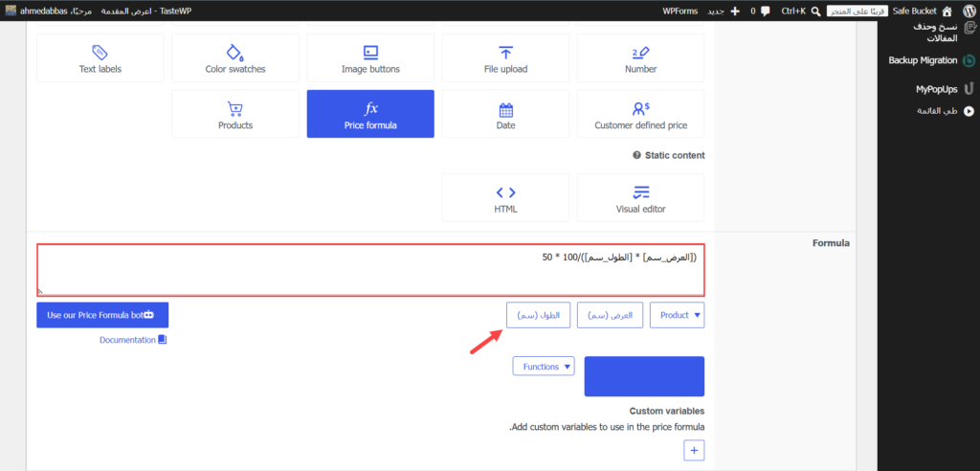This screenshot has width=980, height=471.
Task: Open the Documentation link
Action: 133,340
